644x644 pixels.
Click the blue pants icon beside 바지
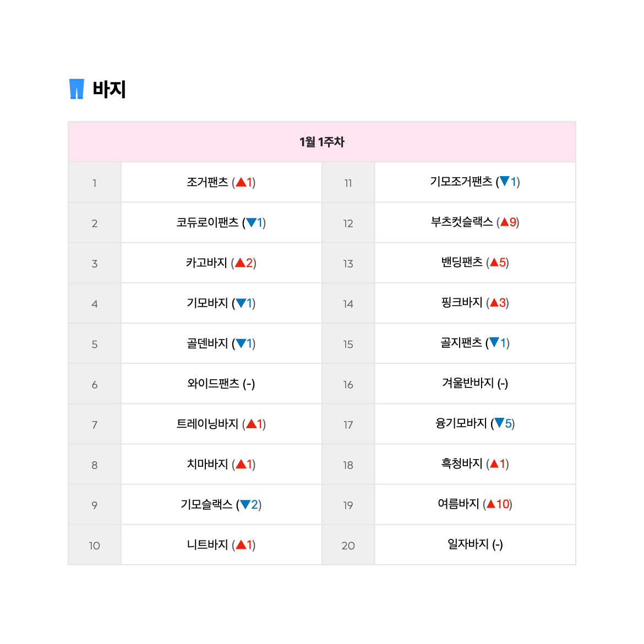click(x=77, y=89)
